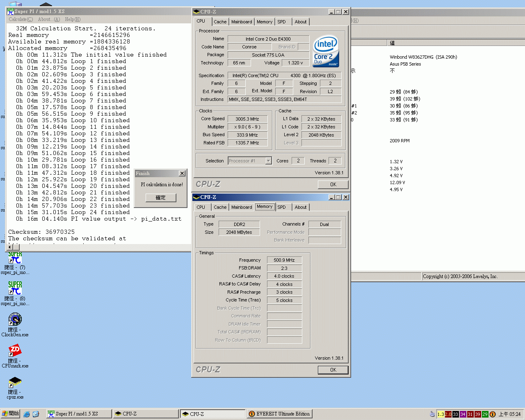Click the second quick launch browser icon
525x420 pixels.
click(36, 414)
